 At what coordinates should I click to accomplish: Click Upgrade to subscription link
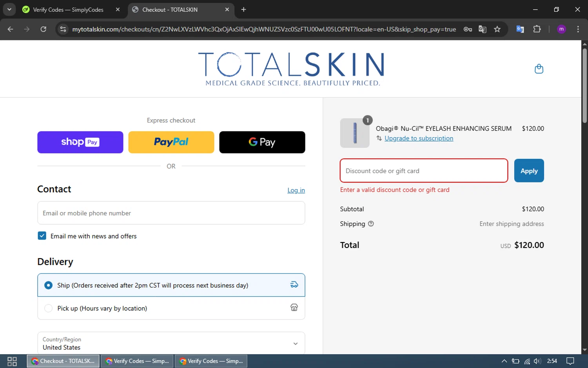pos(419,138)
